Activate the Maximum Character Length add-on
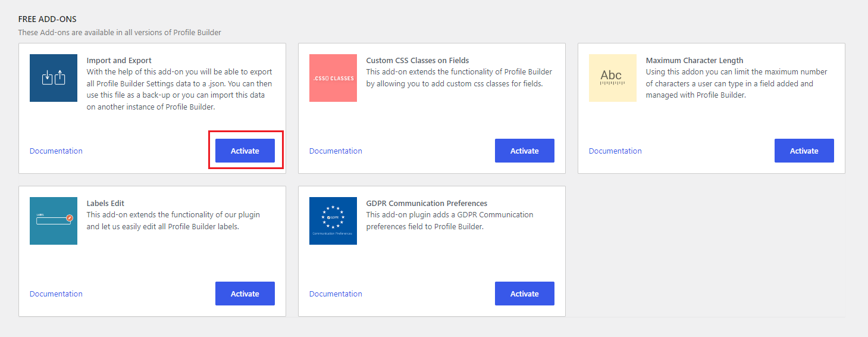Image resolution: width=868 pixels, height=337 pixels. pyautogui.click(x=804, y=151)
